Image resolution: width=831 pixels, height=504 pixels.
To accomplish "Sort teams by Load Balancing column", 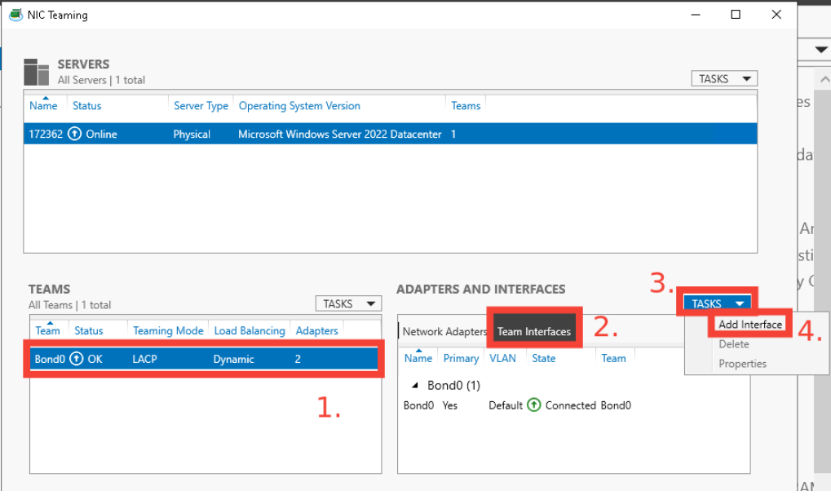I will [250, 331].
